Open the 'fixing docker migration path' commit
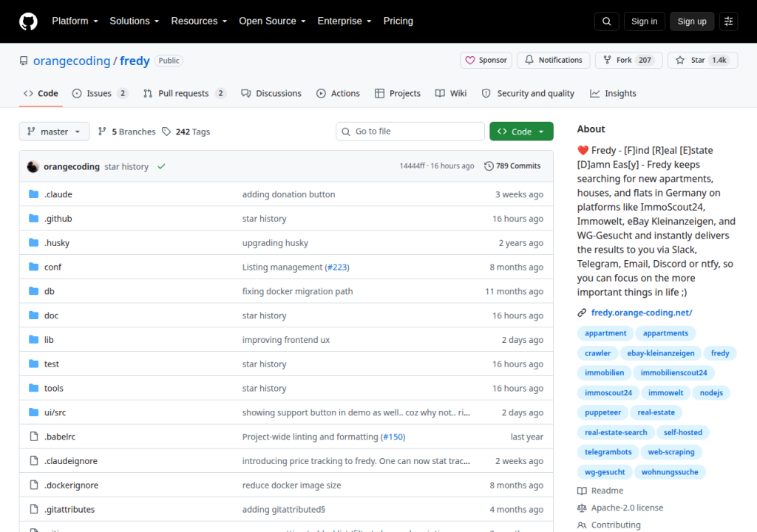The width and height of the screenshot is (757, 532). point(297,291)
